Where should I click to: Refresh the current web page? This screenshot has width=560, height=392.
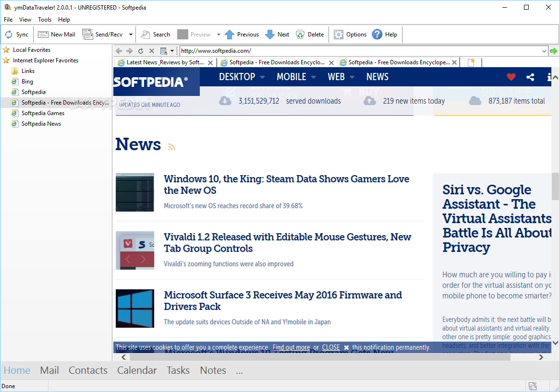(x=141, y=51)
